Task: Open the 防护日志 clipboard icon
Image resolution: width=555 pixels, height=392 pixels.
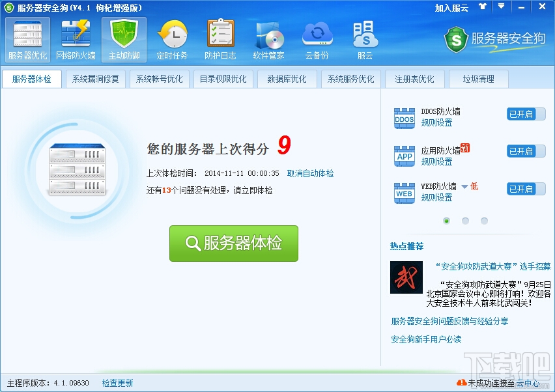Action: pos(220,40)
